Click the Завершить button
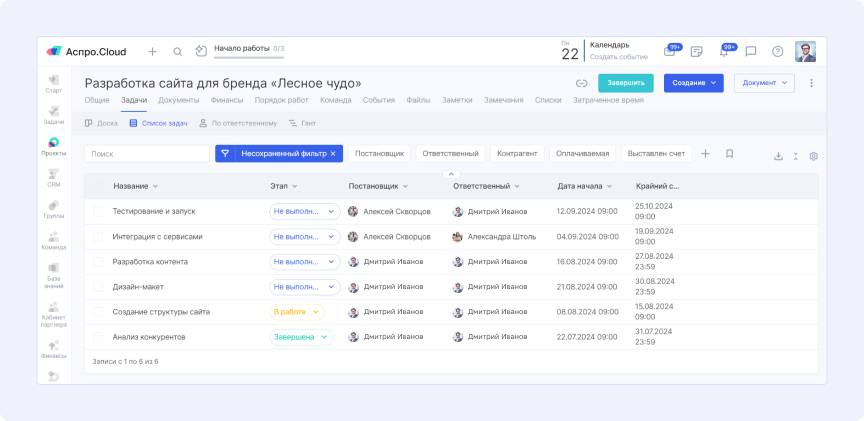864x421 pixels. click(626, 84)
